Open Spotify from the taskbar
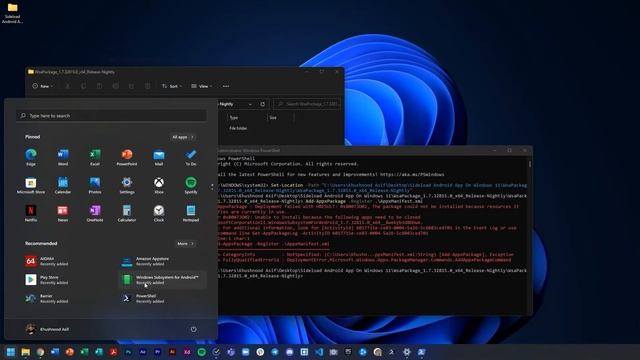The image size is (640, 360). coord(202,352)
